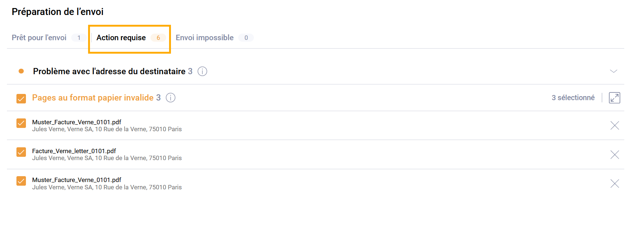Screen dimensions: 644x231
Task: Collapse the 'Pages au format papier invalide' heading
Action: coord(93,98)
